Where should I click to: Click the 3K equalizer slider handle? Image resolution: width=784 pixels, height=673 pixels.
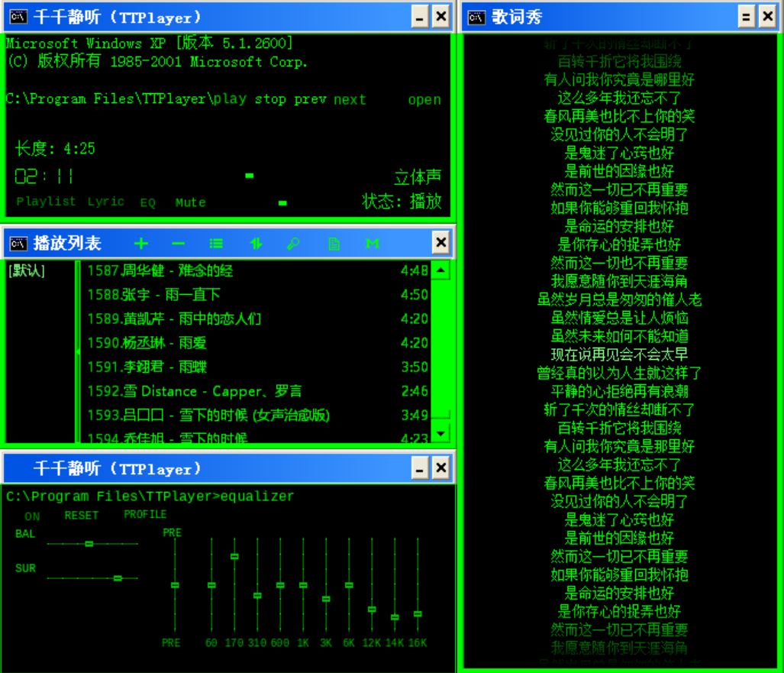click(x=326, y=599)
